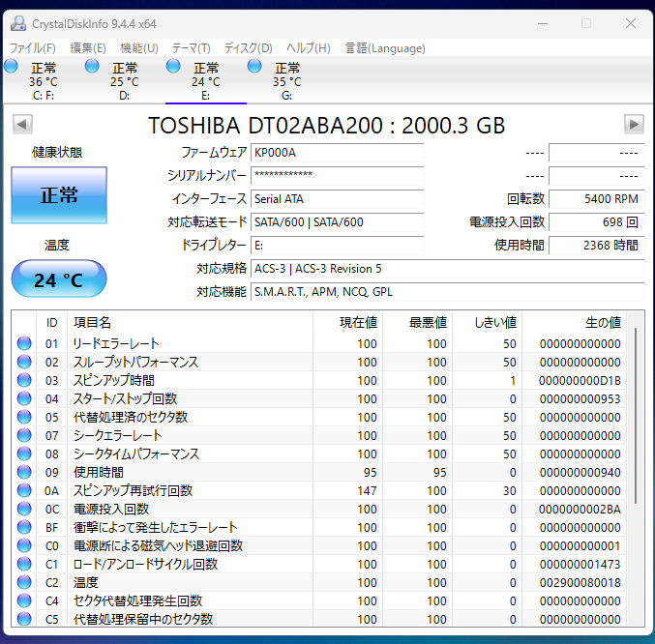
Task: Click the SATA/600 transfer mode field
Action: pyautogui.click(x=337, y=222)
